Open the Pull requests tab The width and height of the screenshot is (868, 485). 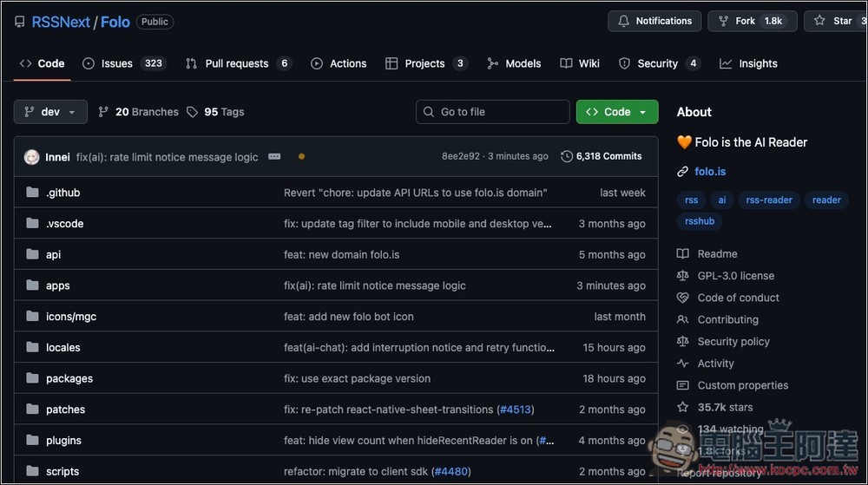click(x=238, y=63)
